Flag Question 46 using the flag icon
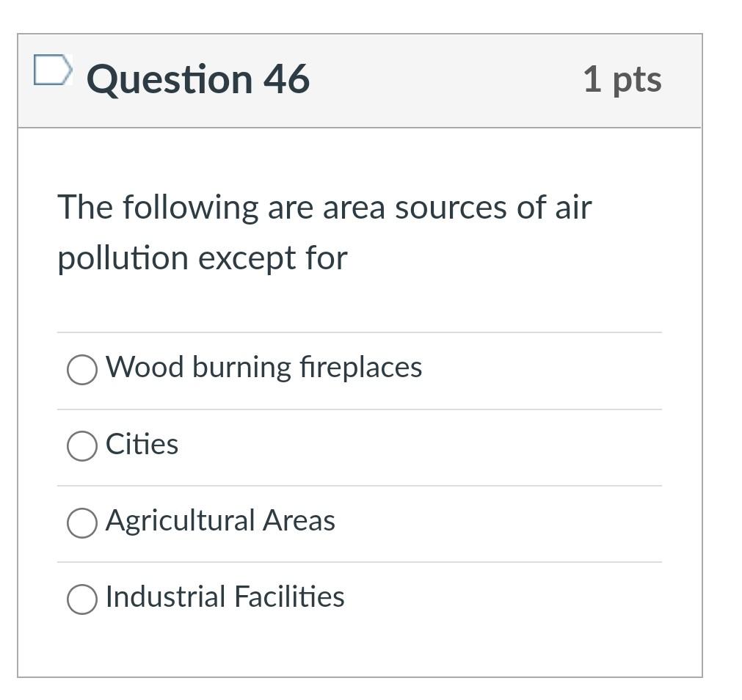Screen dimensions: 742x700 coord(53,70)
